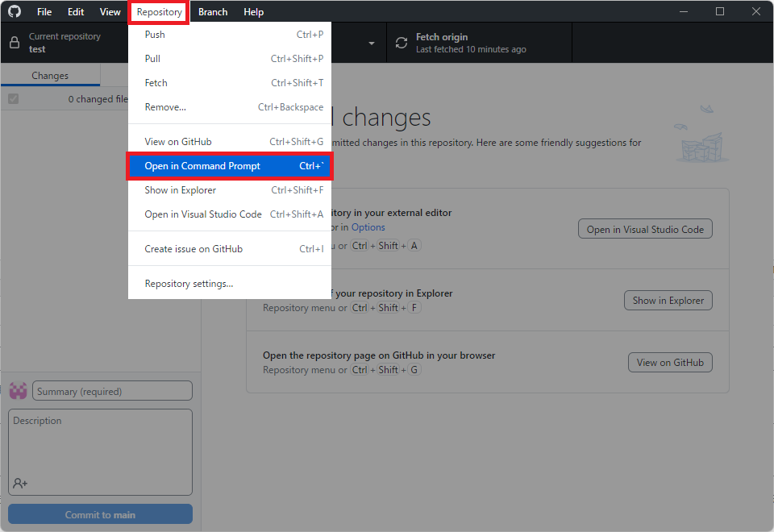The height and width of the screenshot is (532, 774).
Task: Click the GitHub logo icon in title bar
Action: coord(15,11)
